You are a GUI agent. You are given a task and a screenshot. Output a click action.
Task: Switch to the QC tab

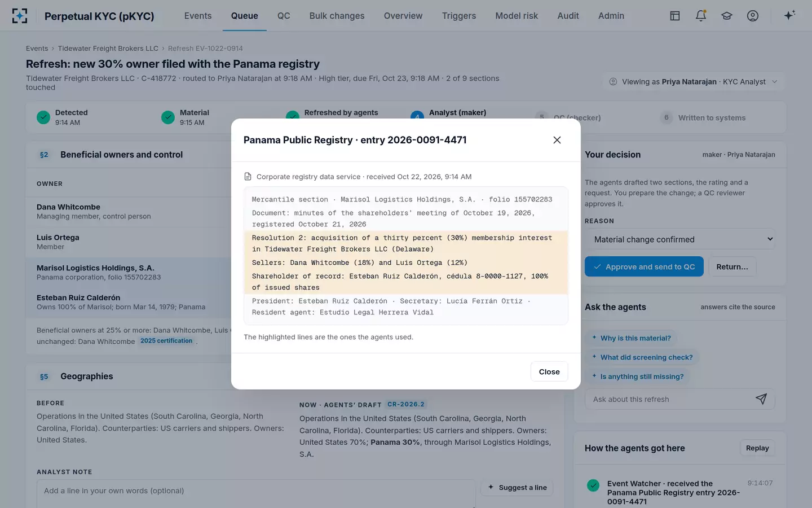click(x=284, y=16)
